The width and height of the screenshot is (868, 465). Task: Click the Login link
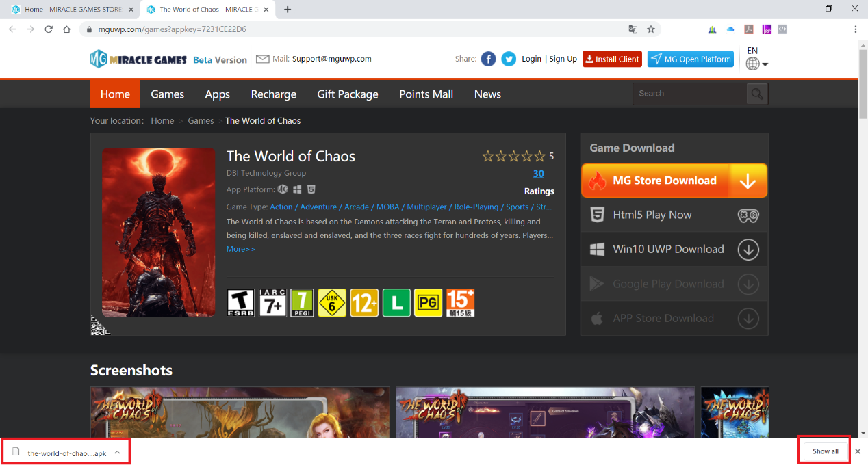531,59
